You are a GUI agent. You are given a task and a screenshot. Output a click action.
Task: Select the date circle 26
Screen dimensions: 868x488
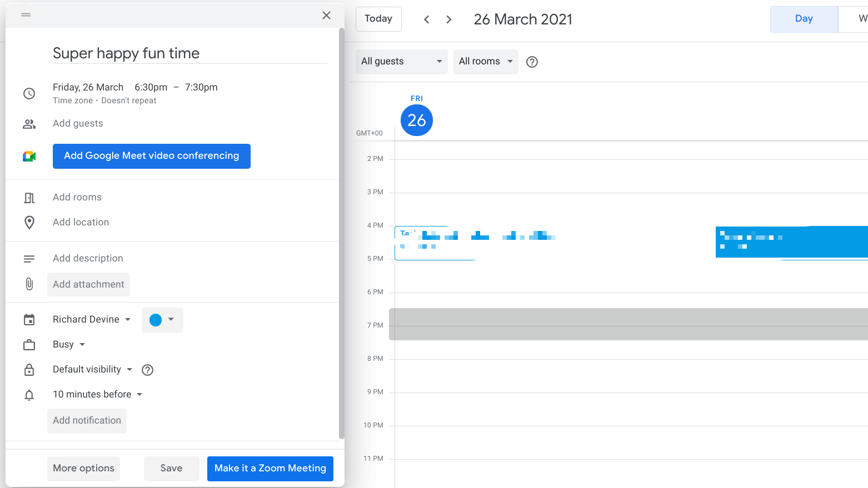point(417,120)
